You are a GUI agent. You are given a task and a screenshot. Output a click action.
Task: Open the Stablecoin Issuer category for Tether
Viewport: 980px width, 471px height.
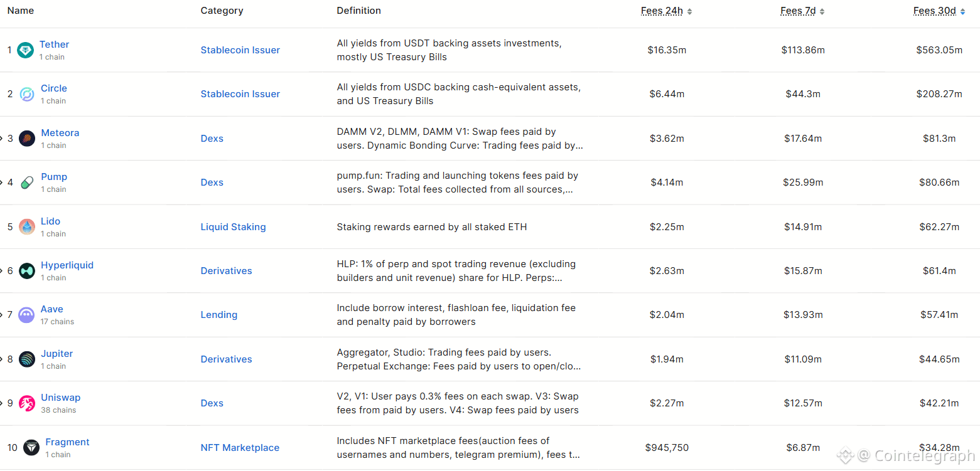[x=240, y=50]
